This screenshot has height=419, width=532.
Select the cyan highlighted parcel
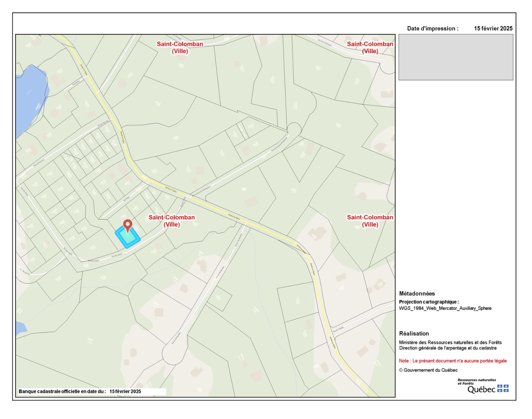130,239
